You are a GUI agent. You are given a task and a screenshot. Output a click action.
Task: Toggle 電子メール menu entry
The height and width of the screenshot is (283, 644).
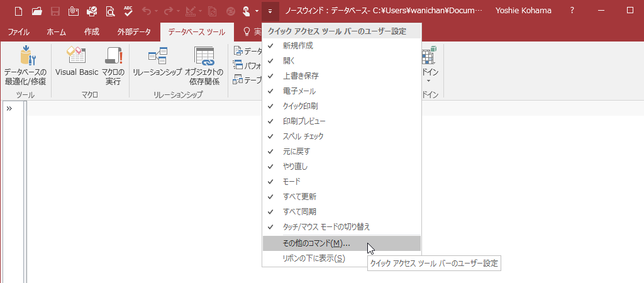pos(341,91)
